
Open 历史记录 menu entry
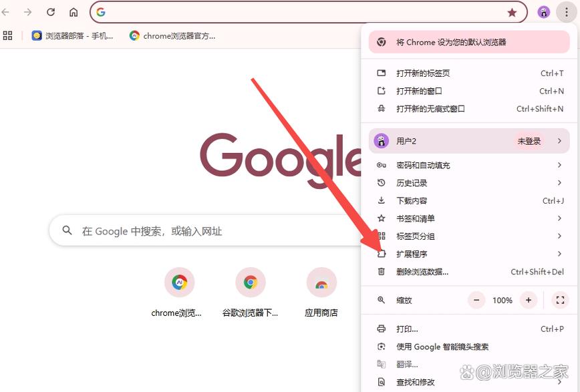pos(469,183)
